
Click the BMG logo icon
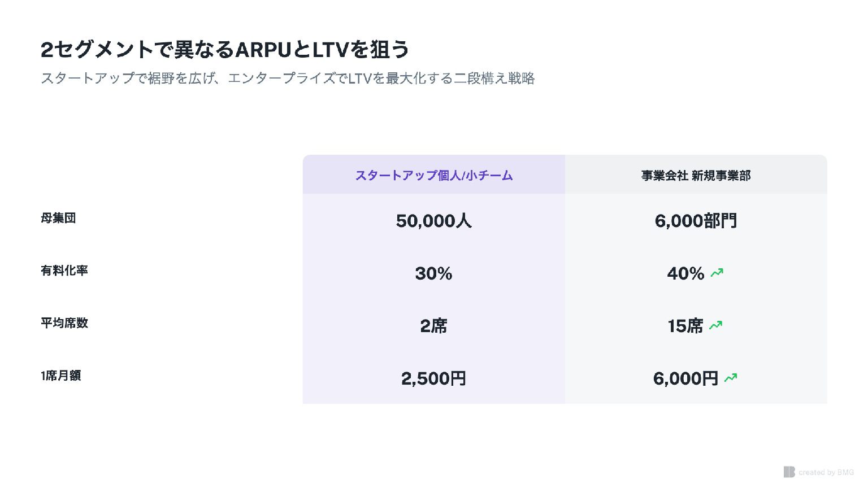tap(789, 472)
